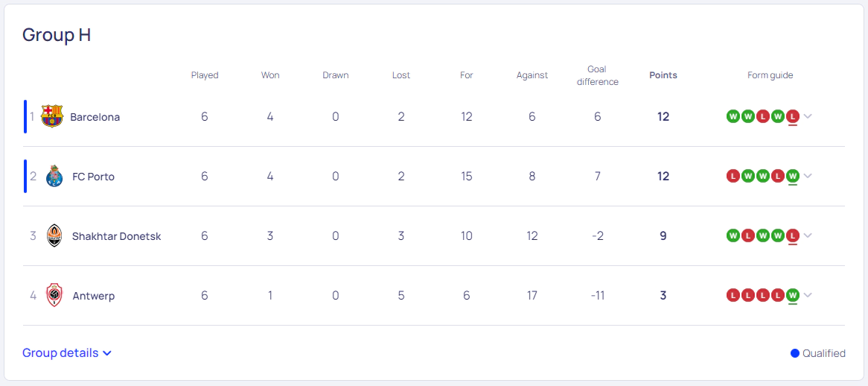This screenshot has width=868, height=386.
Task: Click the FC Porto club crest
Action: coord(54,176)
